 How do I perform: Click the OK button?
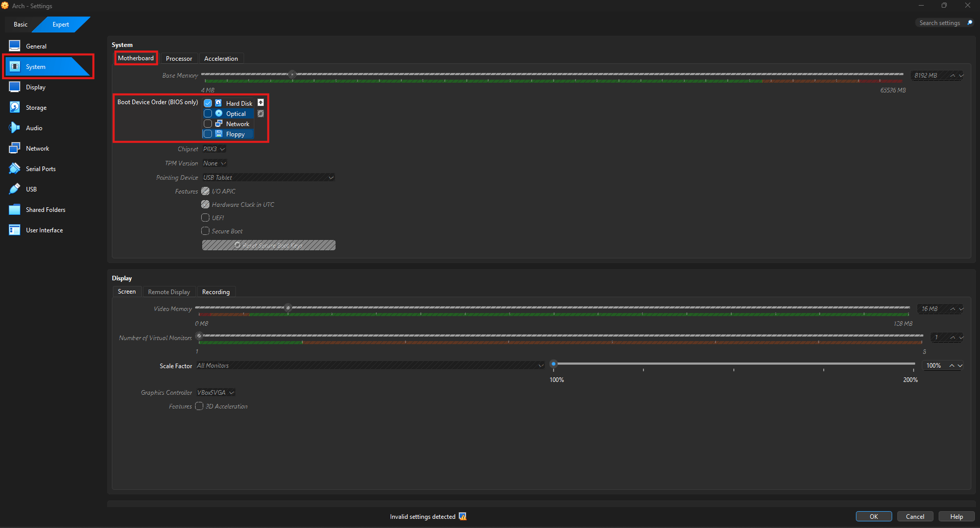tap(874, 517)
